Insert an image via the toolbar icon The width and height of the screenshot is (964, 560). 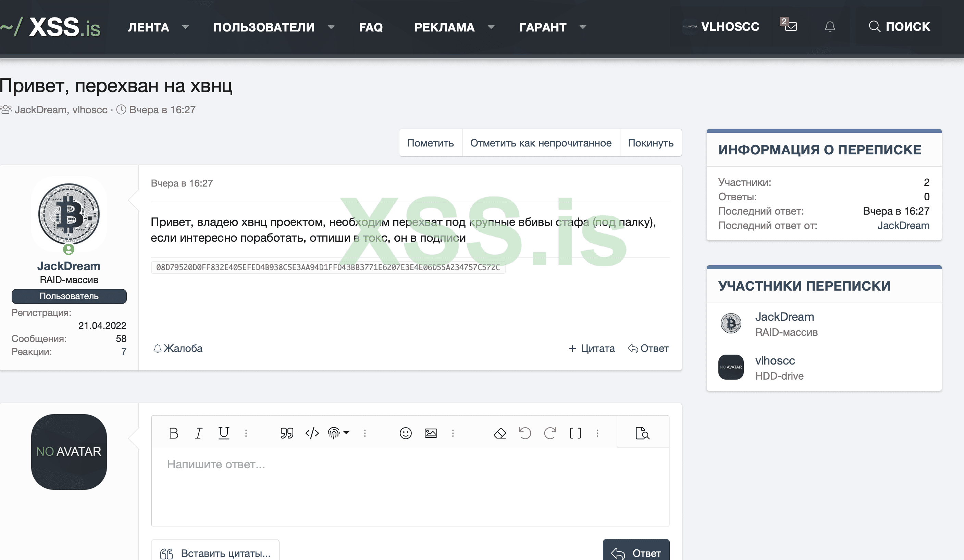point(431,433)
